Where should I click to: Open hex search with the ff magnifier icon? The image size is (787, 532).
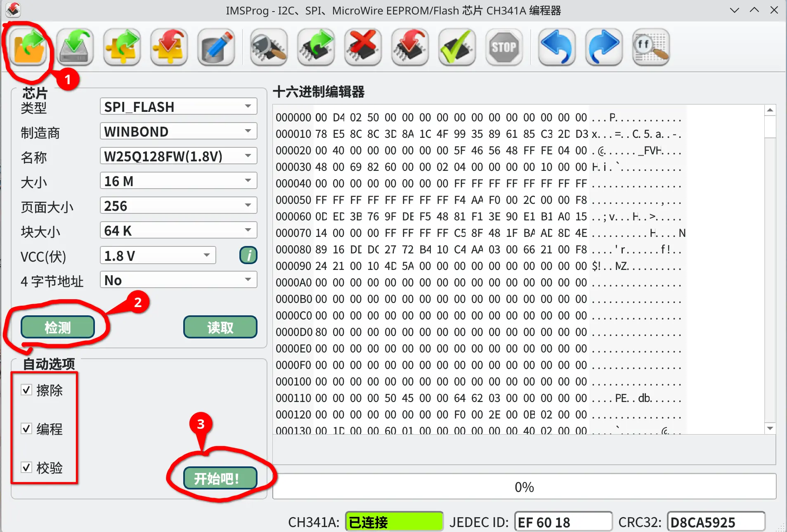[x=651, y=47]
